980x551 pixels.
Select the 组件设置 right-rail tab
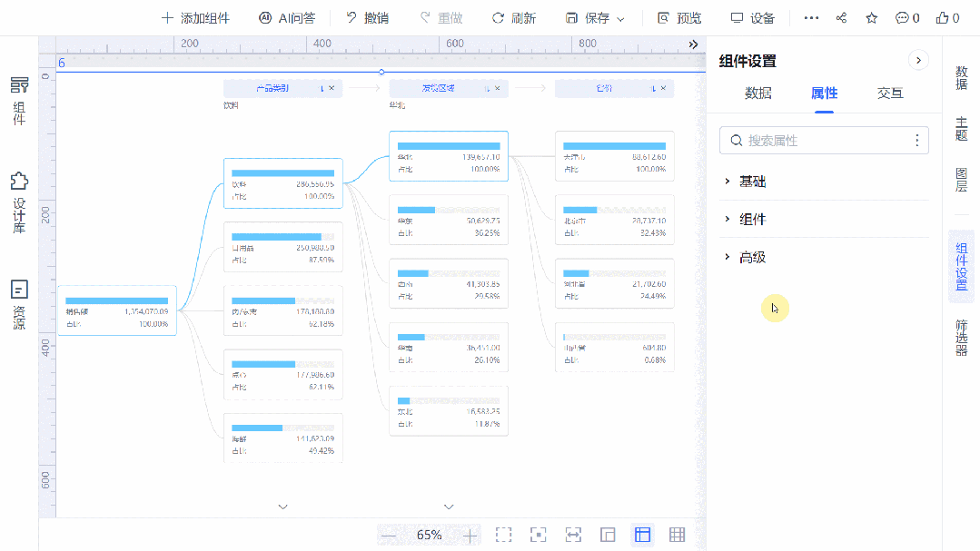click(961, 267)
